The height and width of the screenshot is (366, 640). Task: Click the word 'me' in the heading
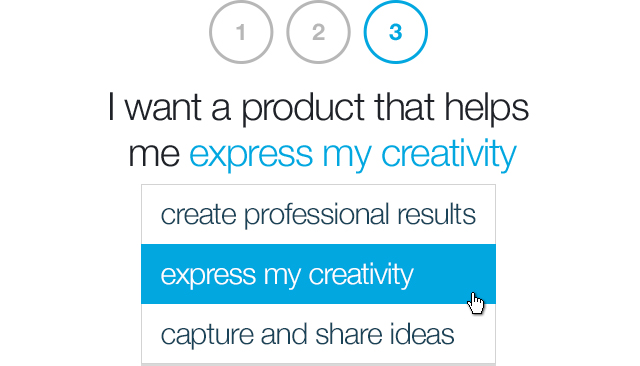154,155
